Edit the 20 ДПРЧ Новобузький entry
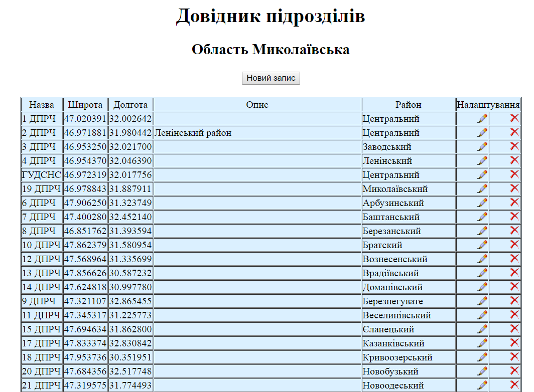This screenshot has height=392, width=534. click(x=482, y=371)
